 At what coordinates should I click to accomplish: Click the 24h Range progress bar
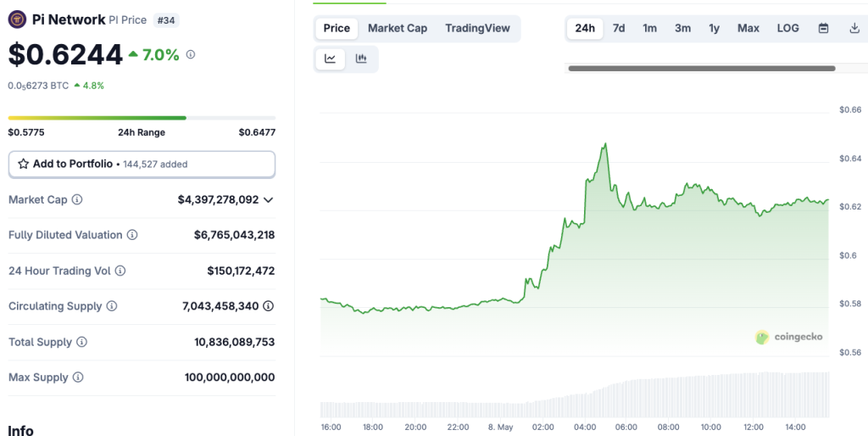[x=142, y=118]
